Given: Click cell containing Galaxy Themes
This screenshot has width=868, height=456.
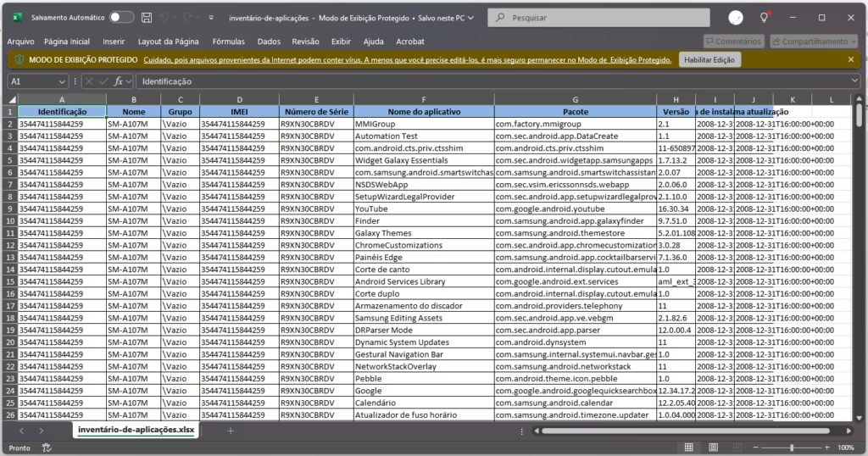Looking at the screenshot, I should click(424, 233).
